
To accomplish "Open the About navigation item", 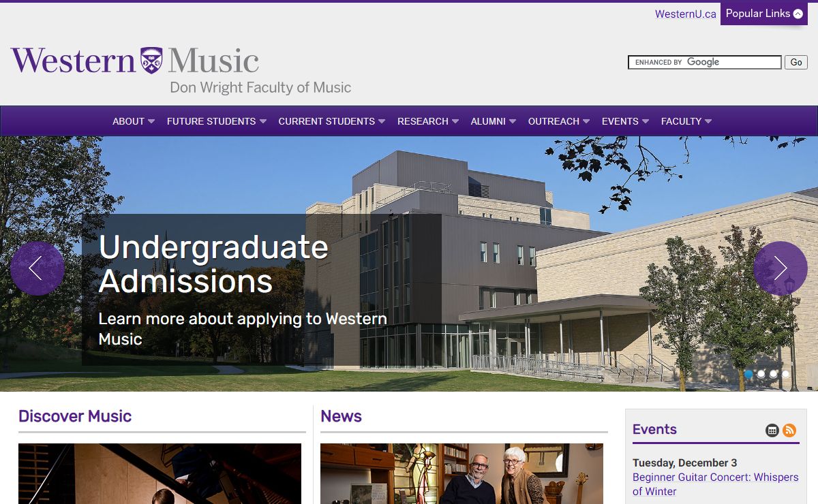I will pyautogui.click(x=128, y=121).
